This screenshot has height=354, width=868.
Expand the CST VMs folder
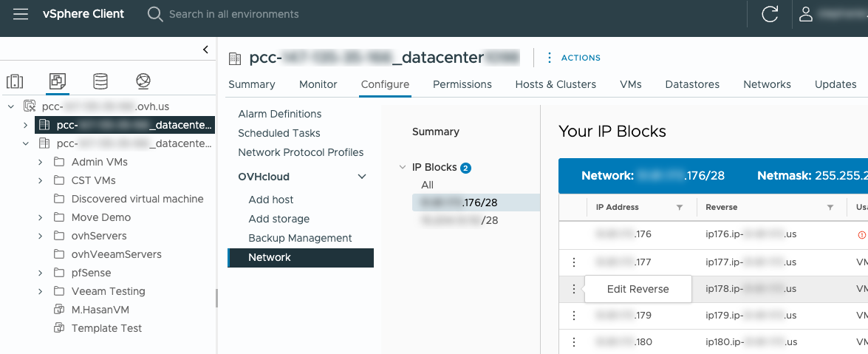(41, 180)
